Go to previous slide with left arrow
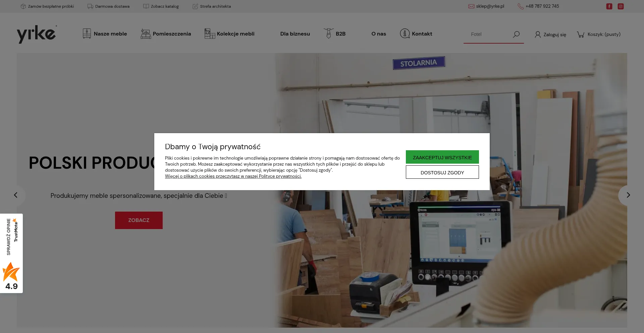Screen dimensions: 644x333 point(16,195)
